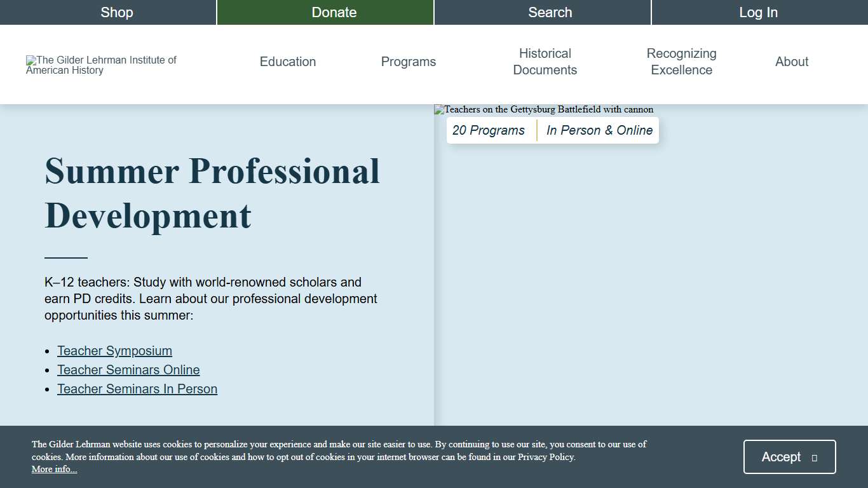
Task: Click the green Donate button
Action: pyautogui.click(x=334, y=12)
